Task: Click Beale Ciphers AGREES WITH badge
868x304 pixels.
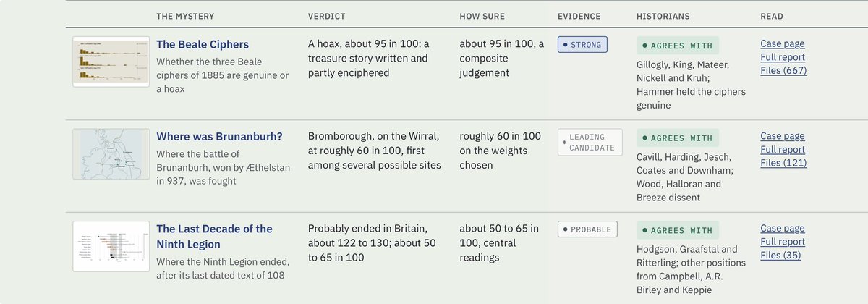Action: tap(678, 46)
